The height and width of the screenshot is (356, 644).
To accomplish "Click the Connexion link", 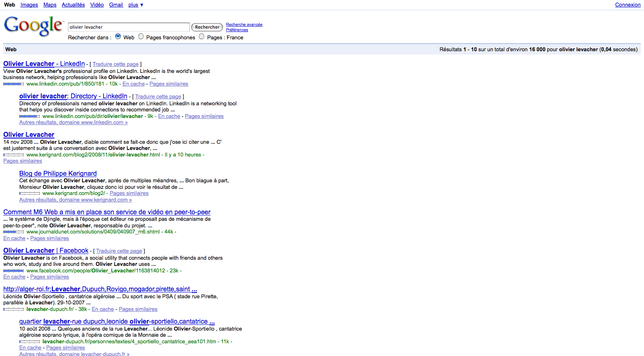I will tap(628, 5).
